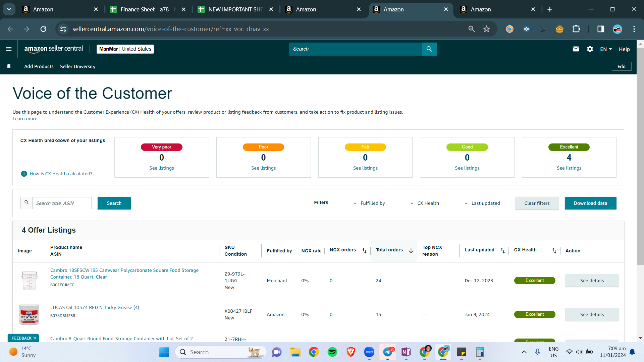This screenshot has height=362, width=644.
Task: Open the EN language dropdown
Action: click(x=606, y=49)
